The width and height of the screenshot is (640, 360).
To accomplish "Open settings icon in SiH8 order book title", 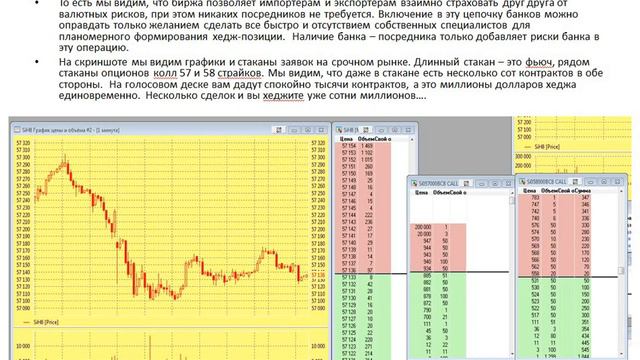I will point(366,130).
